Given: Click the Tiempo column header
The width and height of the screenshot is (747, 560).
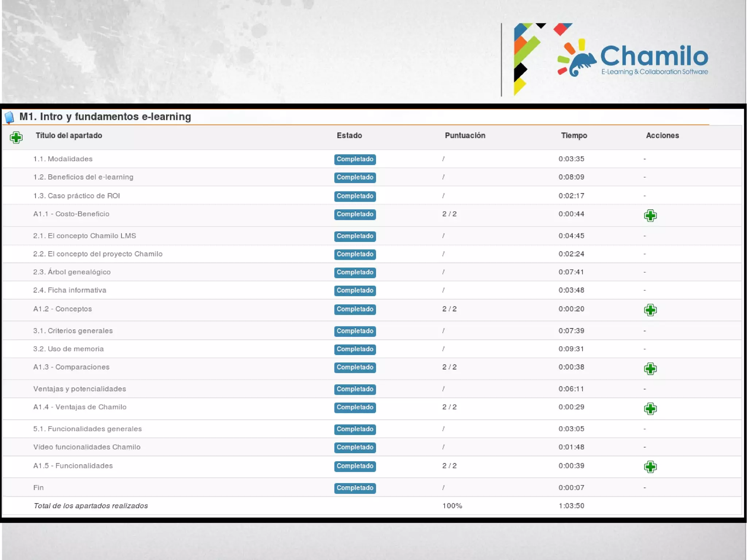Looking at the screenshot, I should click(x=574, y=136).
